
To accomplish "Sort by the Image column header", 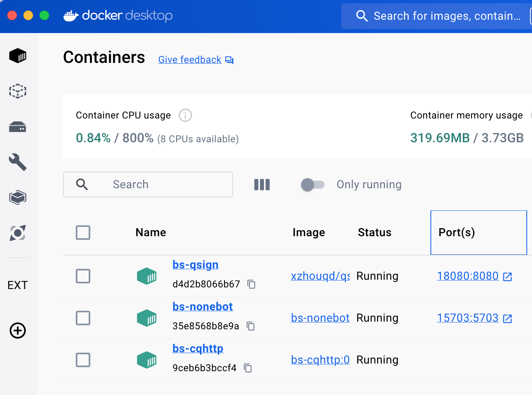I will [309, 233].
